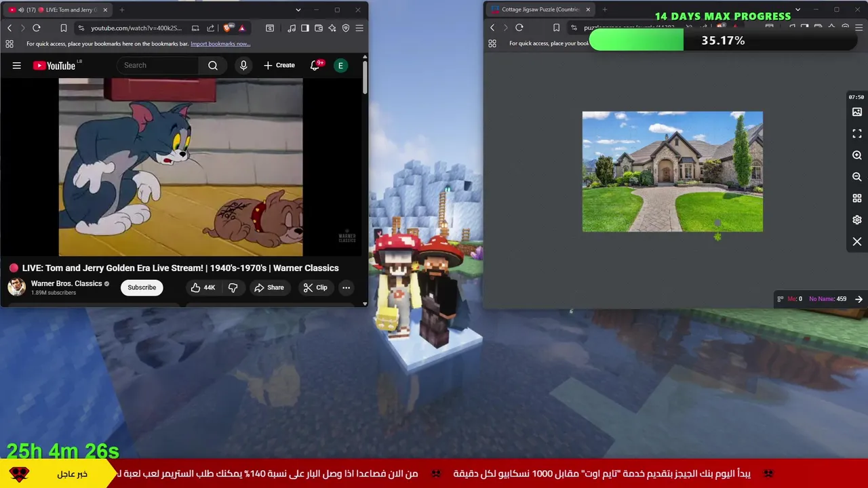This screenshot has height=488, width=868.
Task: Open apps grid on YouTube bookmarks bar
Action: (9, 43)
